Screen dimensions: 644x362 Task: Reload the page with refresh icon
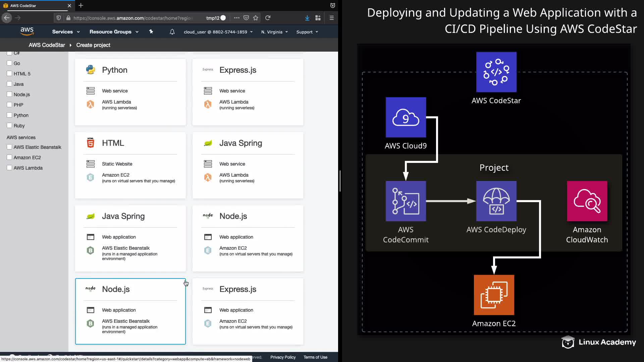point(268,18)
